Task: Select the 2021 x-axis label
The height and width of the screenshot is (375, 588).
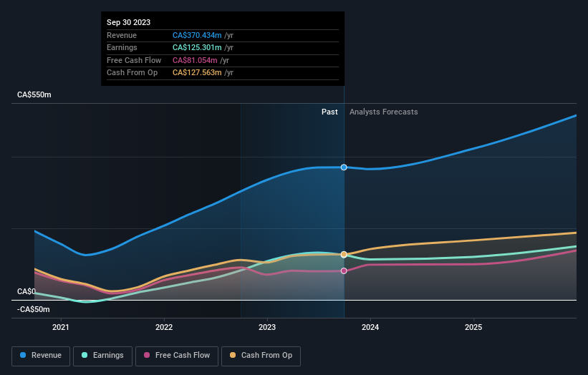Action: [61, 327]
